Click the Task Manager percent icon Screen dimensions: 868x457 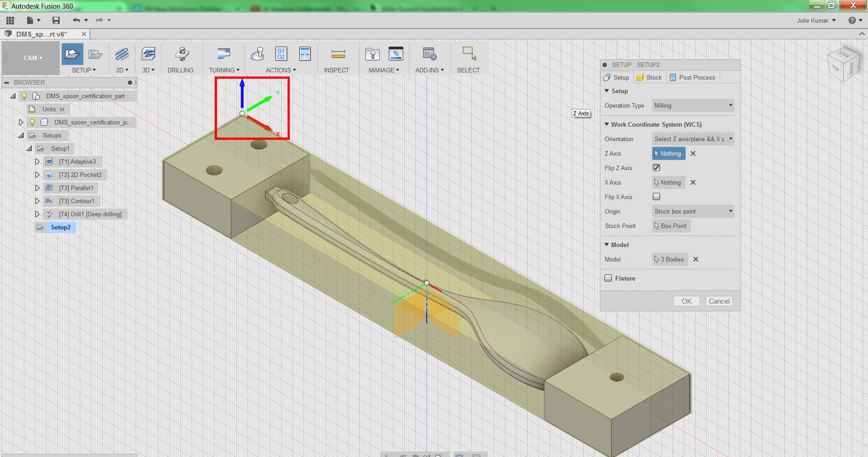coord(396,54)
